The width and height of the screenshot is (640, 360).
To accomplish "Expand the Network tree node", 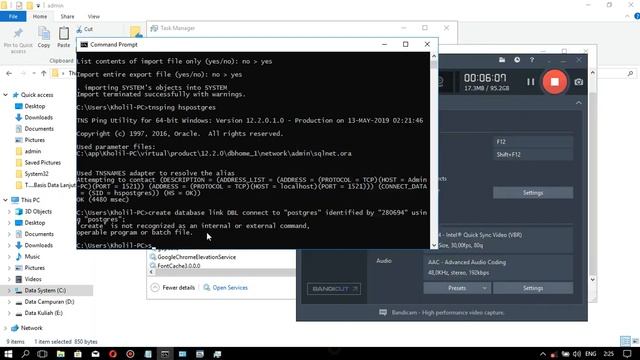I will click(5, 328).
